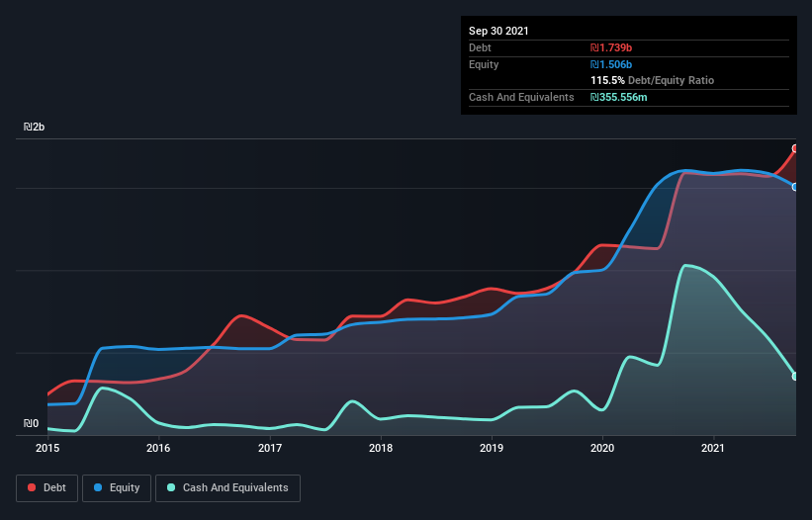Click the ₪2b y-axis label
This screenshot has height=520, width=812.
tap(35, 127)
